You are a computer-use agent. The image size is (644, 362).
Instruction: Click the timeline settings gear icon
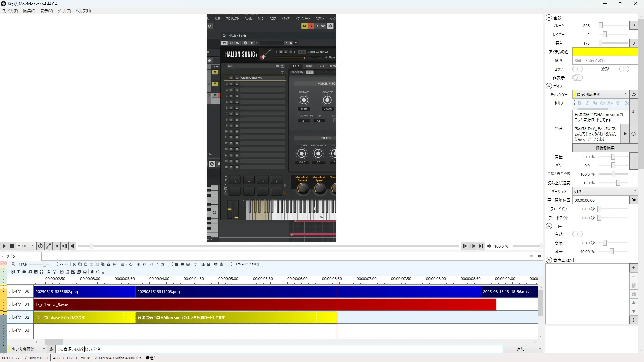pyautogui.click(x=539, y=256)
